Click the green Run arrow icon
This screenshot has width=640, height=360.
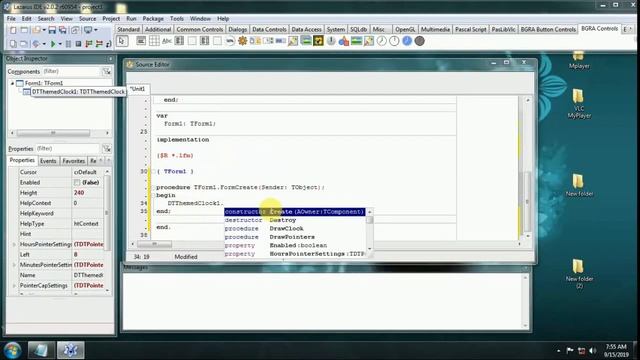[53, 44]
